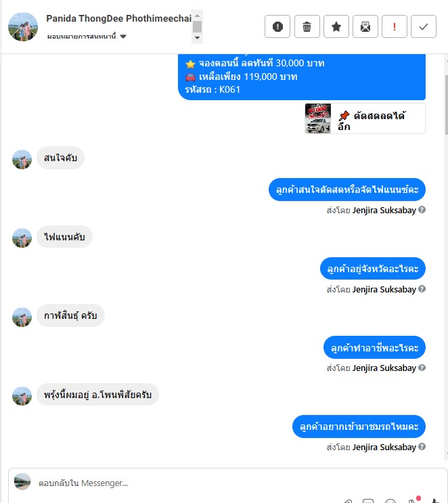Select the ลูกค้าอยากเข้ามาชมรถไหมคะ message bubble
Image resolution: width=448 pixels, height=503 pixels.
(x=359, y=427)
